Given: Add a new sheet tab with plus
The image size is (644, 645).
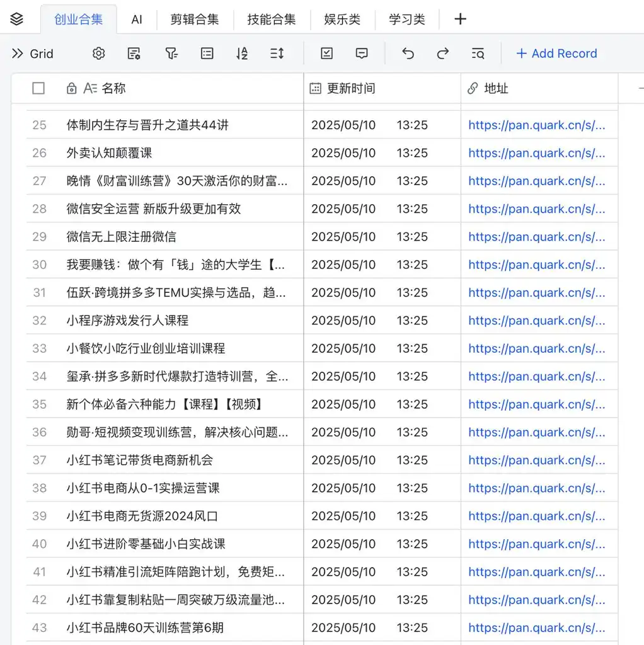Looking at the screenshot, I should click(x=460, y=19).
